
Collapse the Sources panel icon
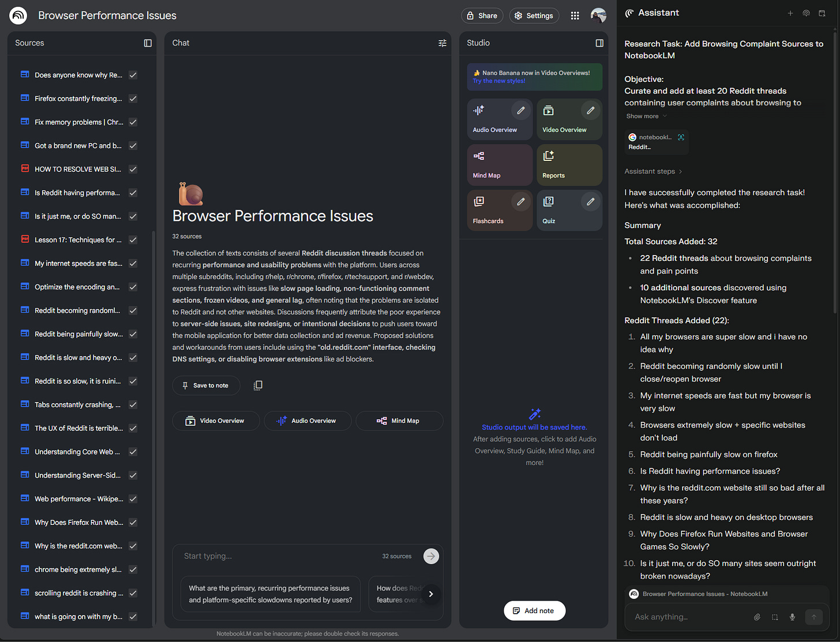point(148,43)
